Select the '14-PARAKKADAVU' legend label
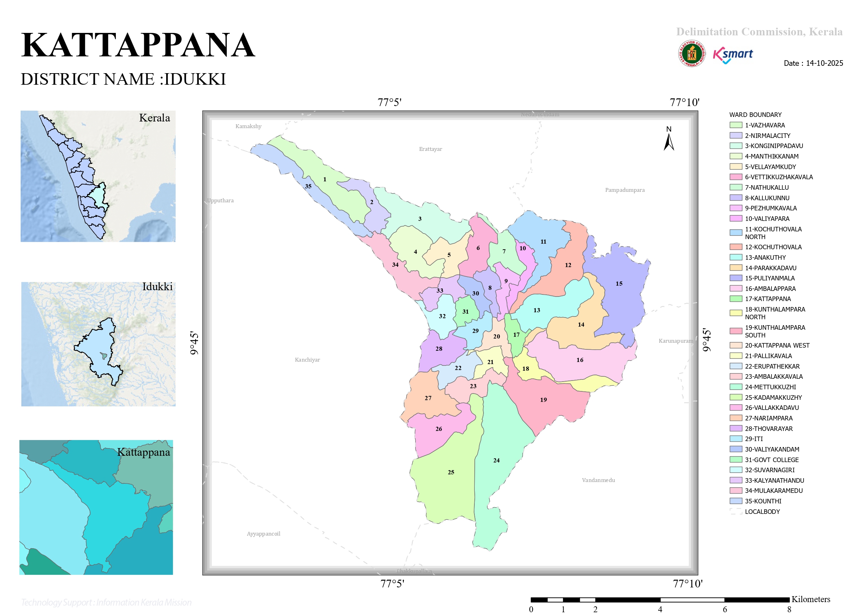 coord(770,268)
